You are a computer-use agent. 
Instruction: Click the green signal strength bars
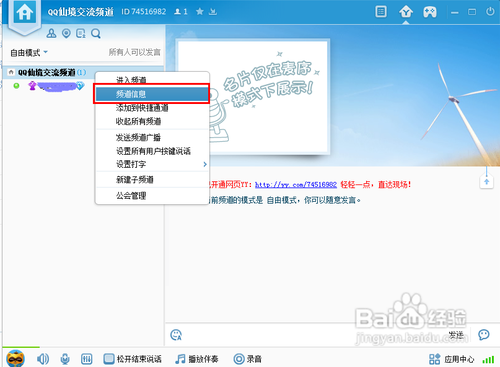pos(488,360)
